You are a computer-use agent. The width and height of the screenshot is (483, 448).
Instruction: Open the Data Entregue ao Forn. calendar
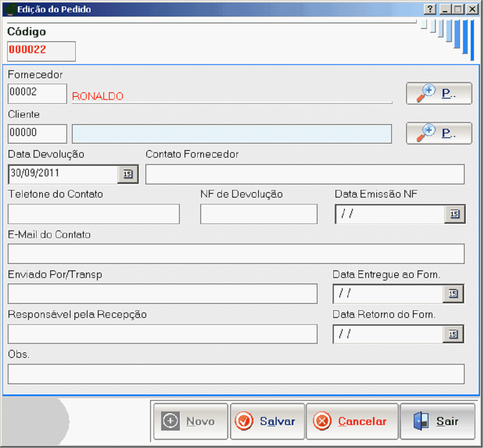coord(453,294)
